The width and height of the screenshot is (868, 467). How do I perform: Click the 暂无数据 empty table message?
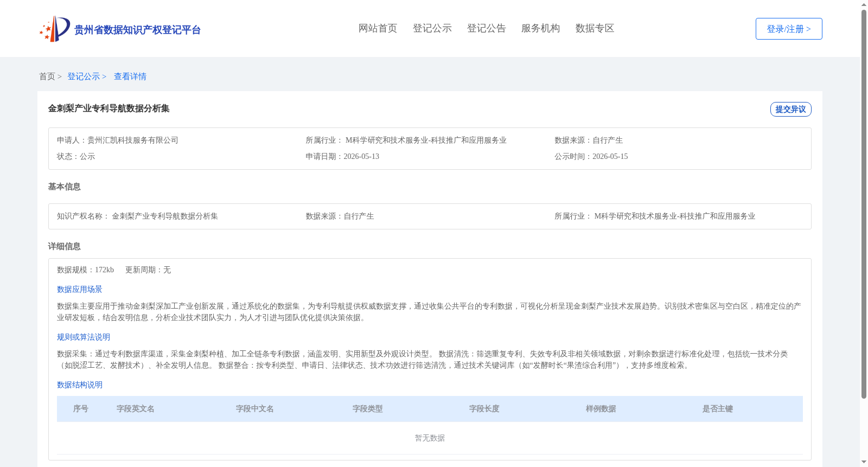coord(430,438)
